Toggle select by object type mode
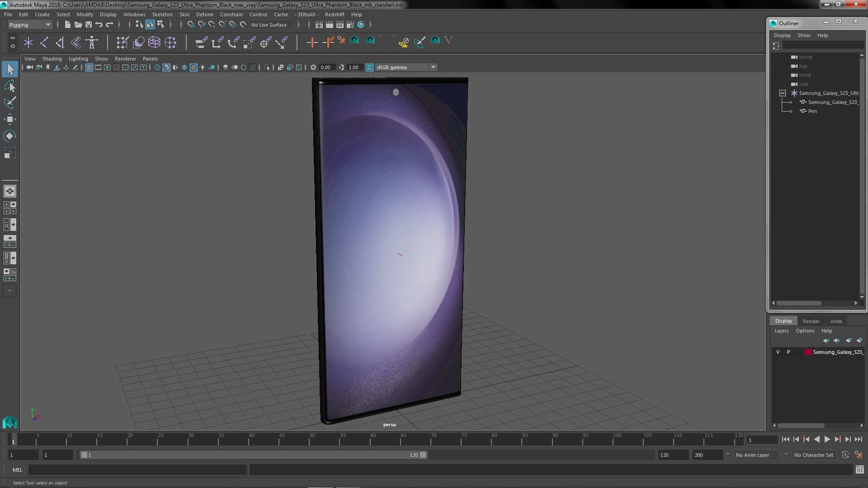Image resolution: width=868 pixels, height=488 pixels. [x=150, y=24]
